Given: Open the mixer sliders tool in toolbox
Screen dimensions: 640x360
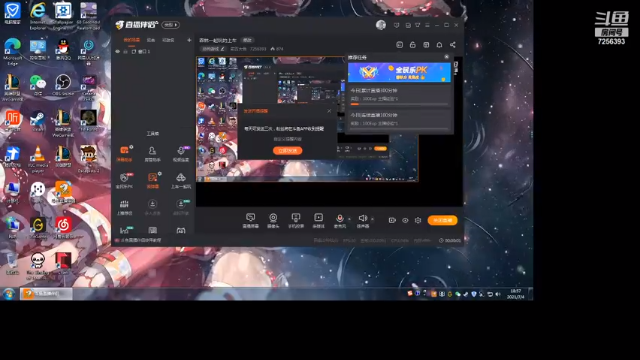Looking at the screenshot, I should tap(124, 207).
